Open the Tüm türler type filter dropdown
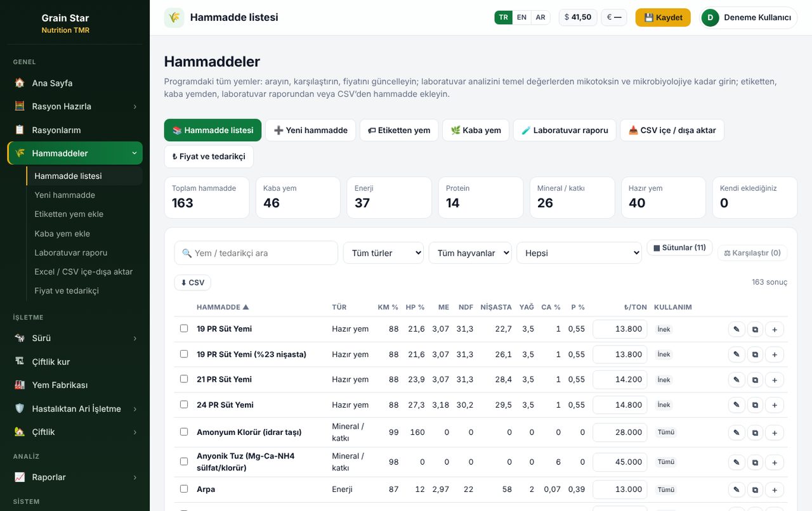This screenshot has width=812, height=511. [x=384, y=253]
